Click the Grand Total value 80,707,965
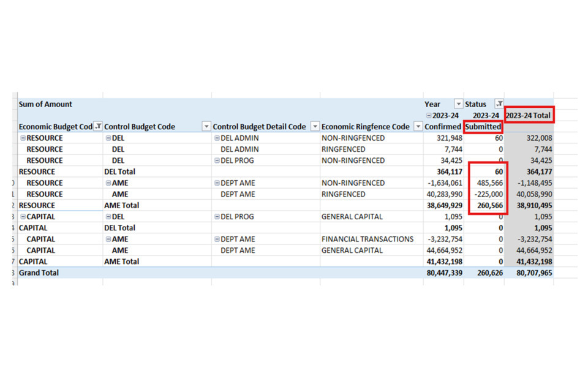 [x=530, y=273]
